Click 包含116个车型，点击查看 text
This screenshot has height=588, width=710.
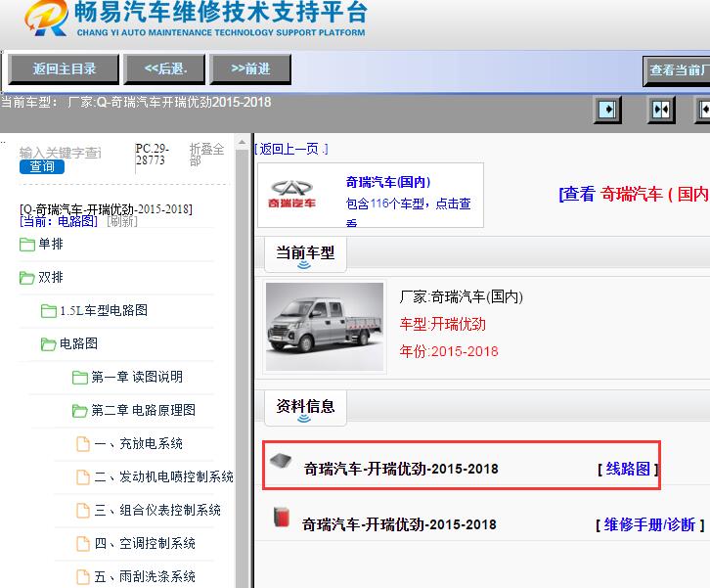point(409,211)
